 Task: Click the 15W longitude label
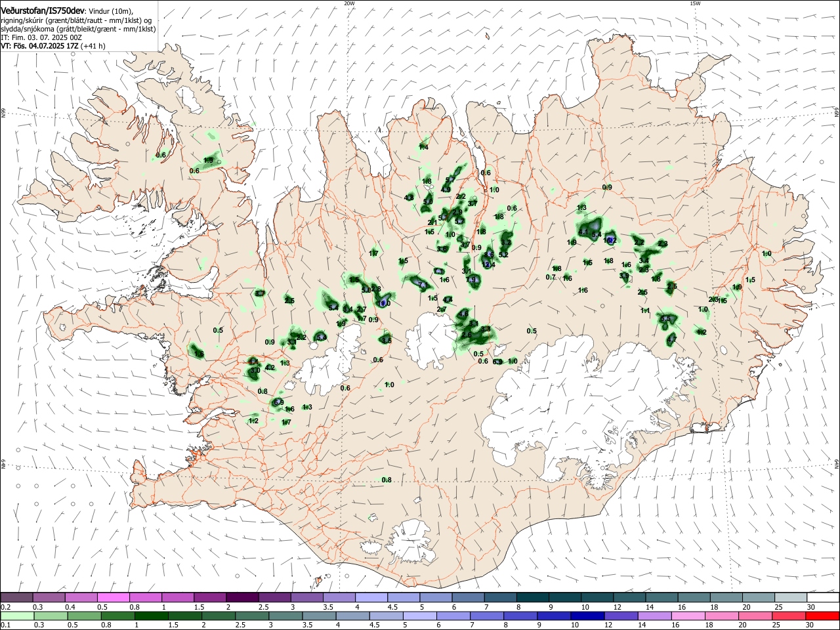[695, 3]
